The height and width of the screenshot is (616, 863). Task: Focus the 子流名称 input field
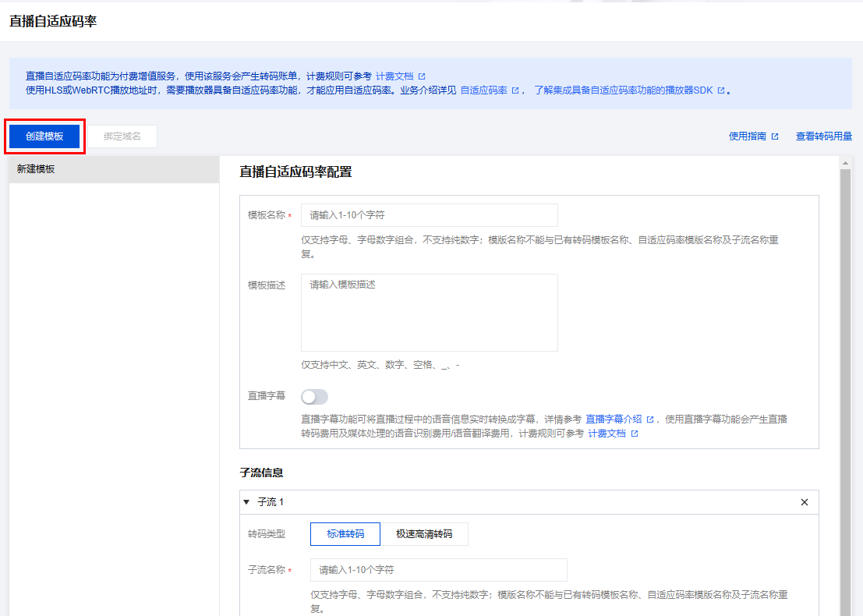point(438,570)
